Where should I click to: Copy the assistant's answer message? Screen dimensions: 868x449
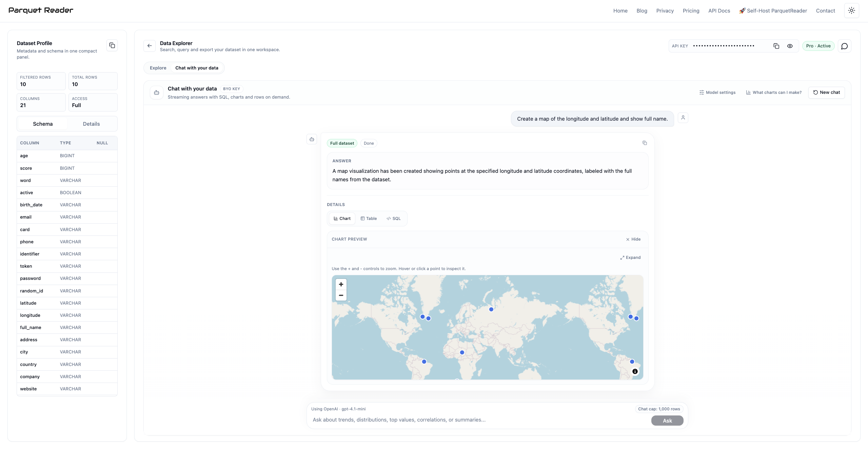coord(645,143)
